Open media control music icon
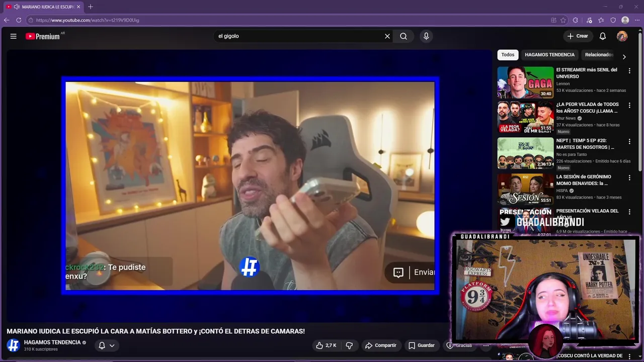 (589, 20)
